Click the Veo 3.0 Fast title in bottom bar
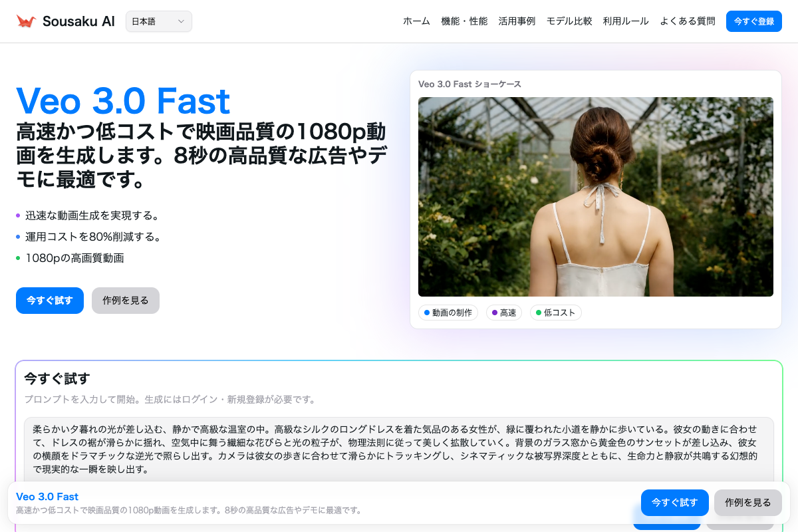Screen dimensions: 798x532 point(47,497)
